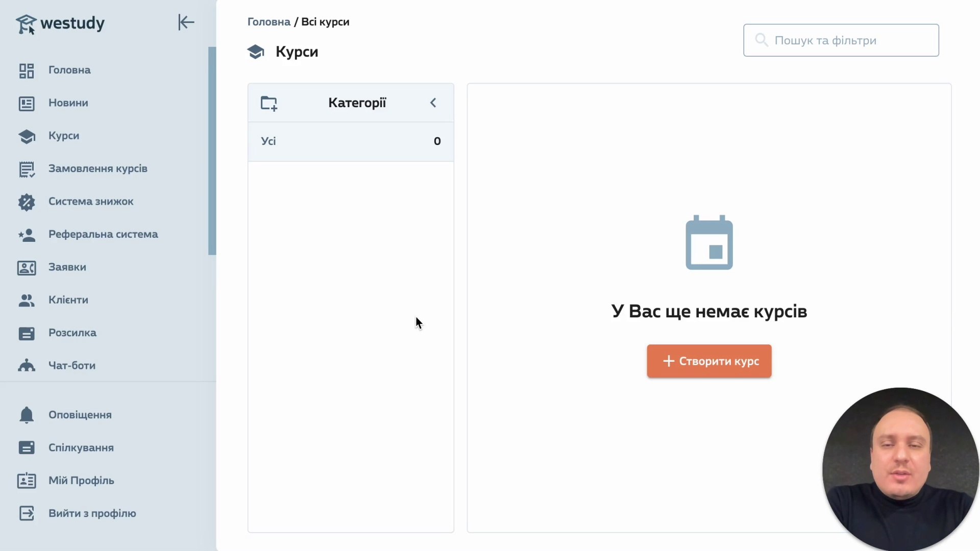The image size is (980, 551).
Task: Open Мій Профіль page
Action: (81, 481)
